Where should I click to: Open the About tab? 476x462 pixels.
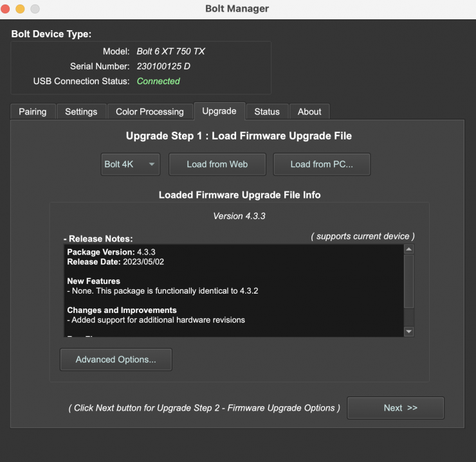pos(309,112)
